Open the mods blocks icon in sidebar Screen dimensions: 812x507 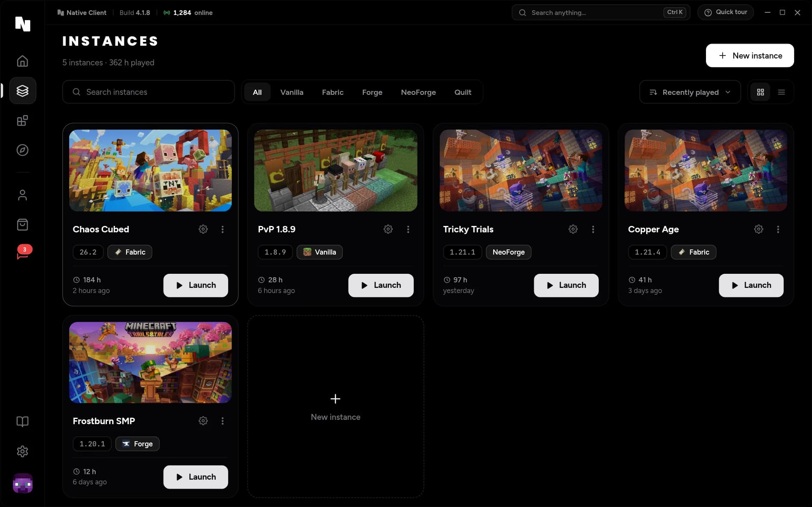point(22,120)
